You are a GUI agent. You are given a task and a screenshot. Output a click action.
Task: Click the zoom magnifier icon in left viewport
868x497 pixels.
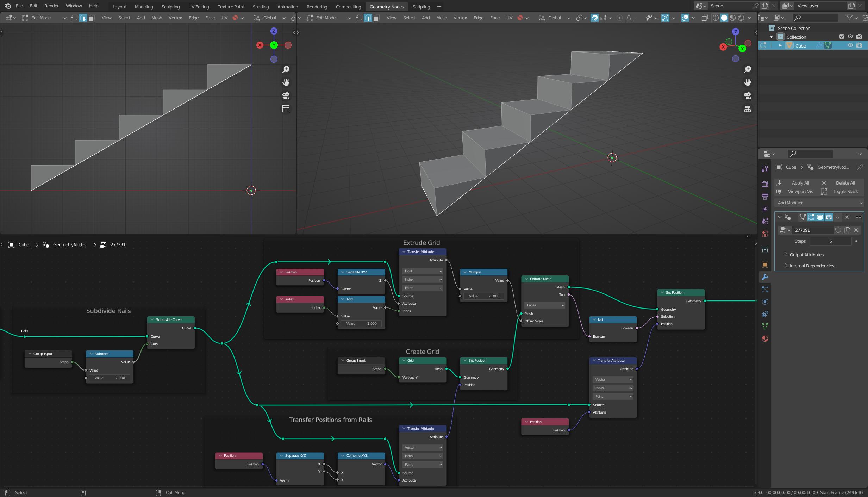tap(286, 69)
